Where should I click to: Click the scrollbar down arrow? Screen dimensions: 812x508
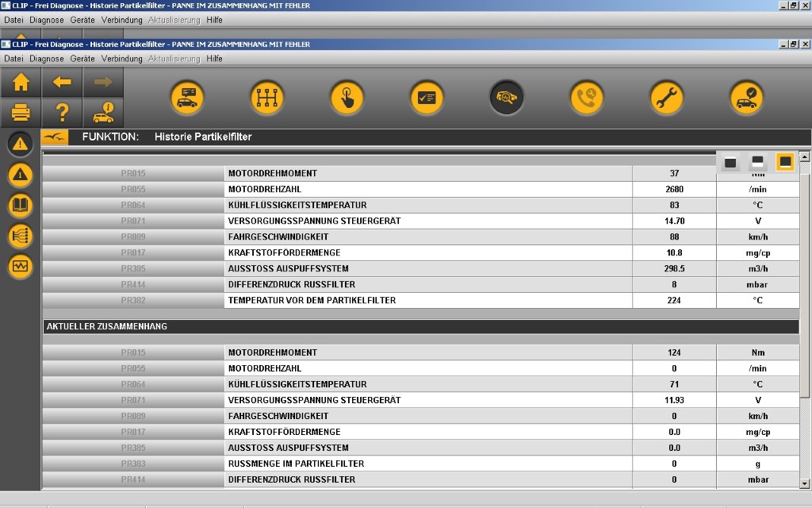(805, 483)
